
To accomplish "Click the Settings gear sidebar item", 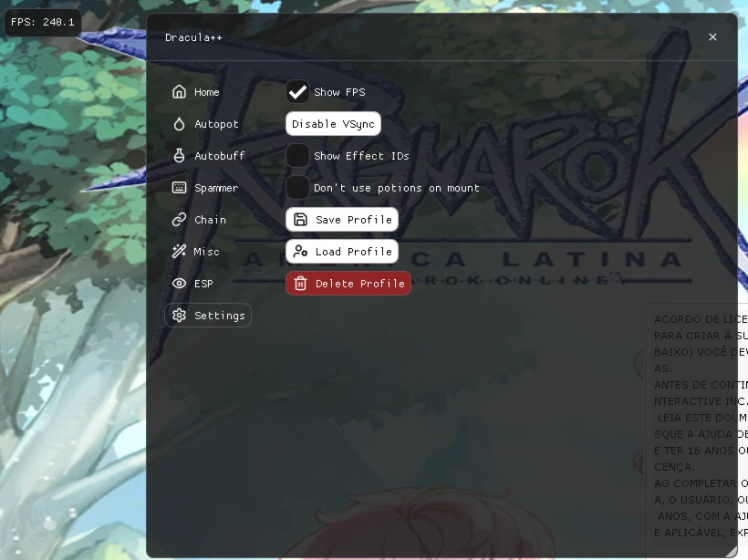I will coord(208,316).
